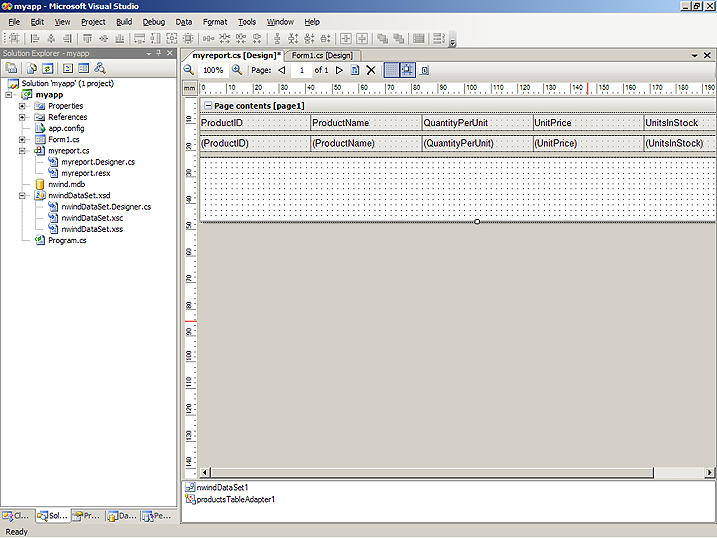Toggle the snap to grid button

tap(407, 70)
